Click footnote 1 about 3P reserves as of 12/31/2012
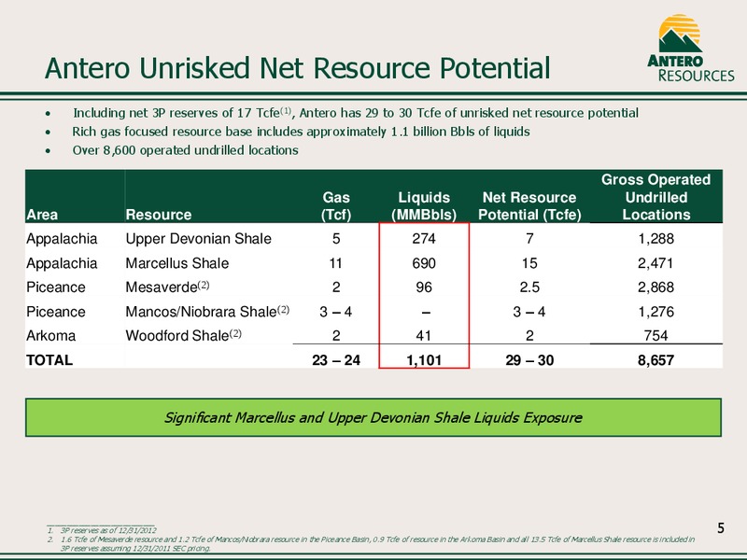The width and height of the screenshot is (747, 560). click(x=102, y=530)
